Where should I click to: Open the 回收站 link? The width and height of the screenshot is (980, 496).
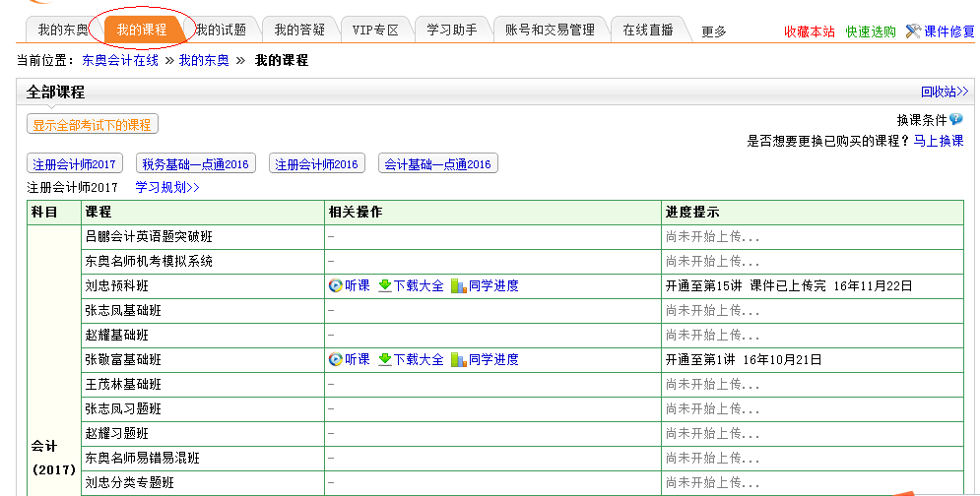click(x=945, y=92)
